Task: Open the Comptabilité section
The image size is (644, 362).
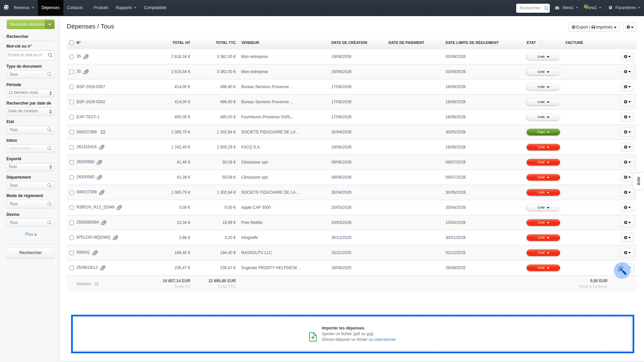Action: [155, 8]
